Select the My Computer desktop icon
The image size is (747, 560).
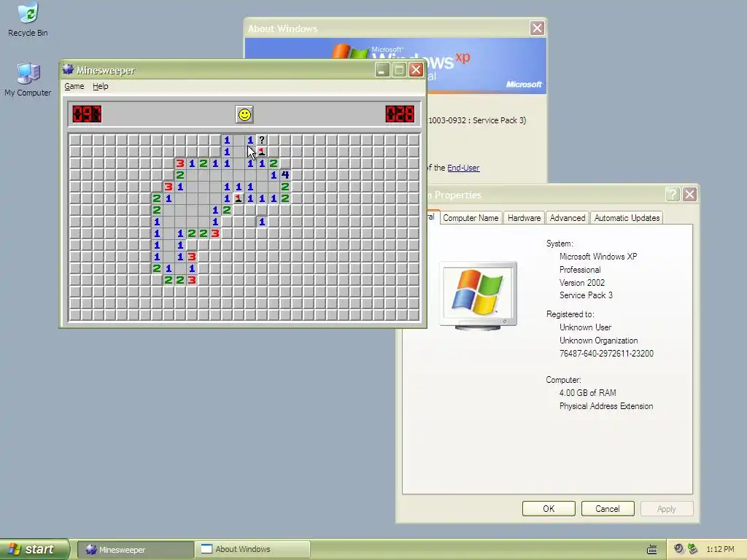[28, 79]
